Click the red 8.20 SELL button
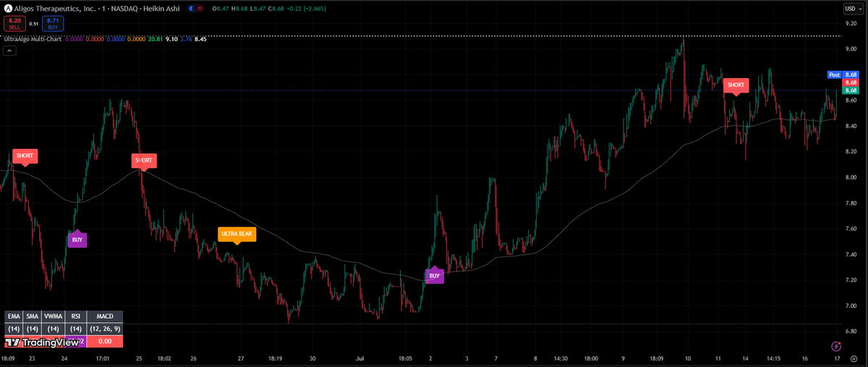 point(15,23)
